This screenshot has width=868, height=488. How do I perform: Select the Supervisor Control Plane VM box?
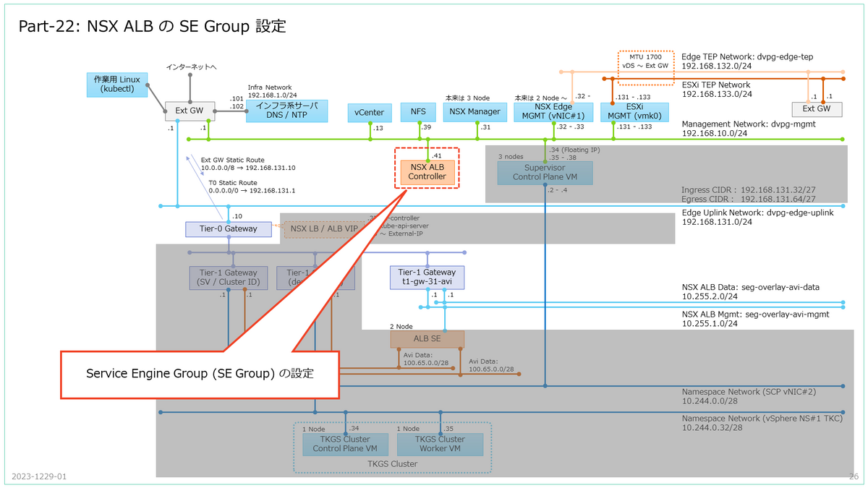pyautogui.click(x=545, y=172)
